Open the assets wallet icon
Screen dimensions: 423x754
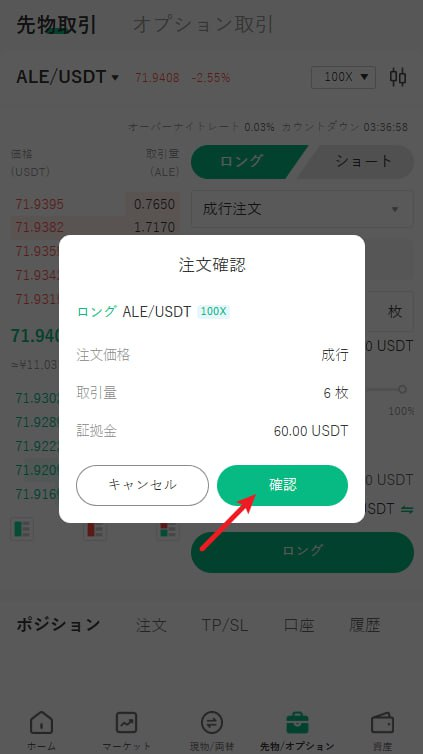[x=383, y=723]
